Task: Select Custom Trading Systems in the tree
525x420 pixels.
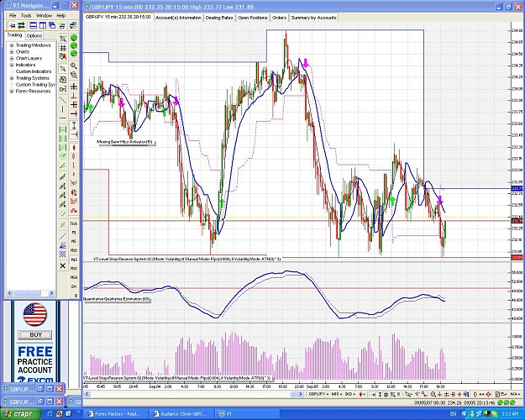Action: [35, 85]
